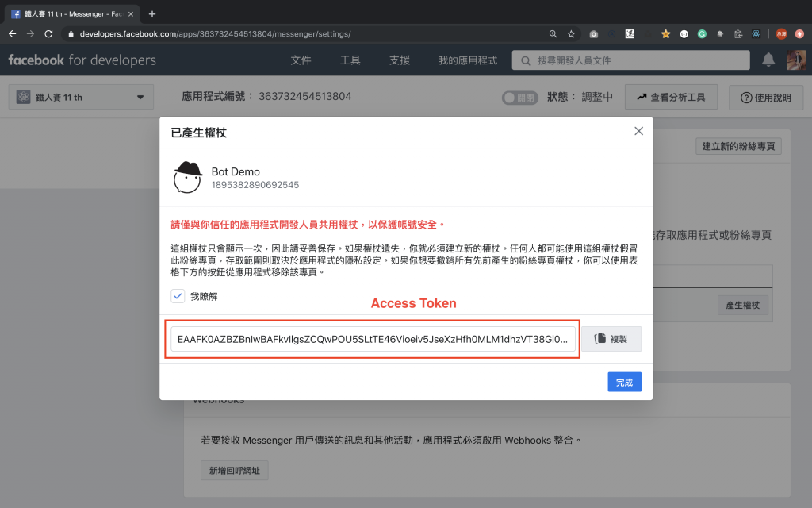Click the 已產生權杖 dialog title
The image size is (812, 508).
pyautogui.click(x=199, y=133)
